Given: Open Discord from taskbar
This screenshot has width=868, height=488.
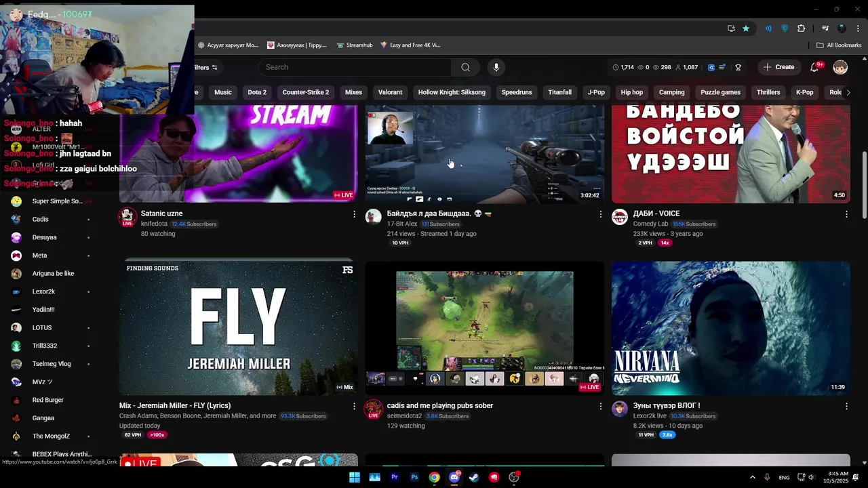Looking at the screenshot, I should click(454, 477).
